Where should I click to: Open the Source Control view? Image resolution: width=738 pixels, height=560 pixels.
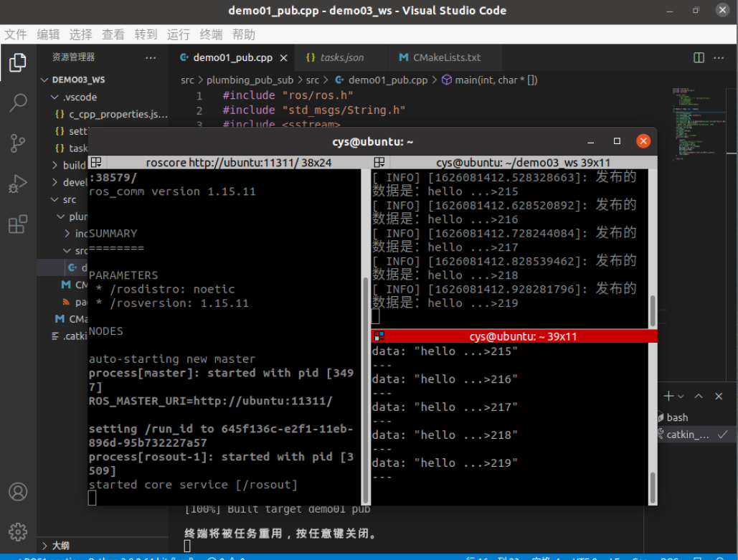pyautogui.click(x=18, y=143)
